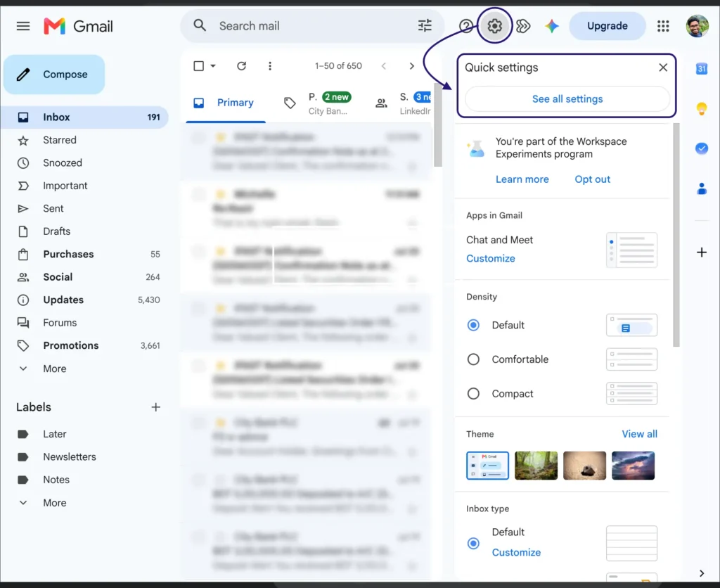Show search options sliders icon
Screen dimensions: 720x588
coord(425,26)
